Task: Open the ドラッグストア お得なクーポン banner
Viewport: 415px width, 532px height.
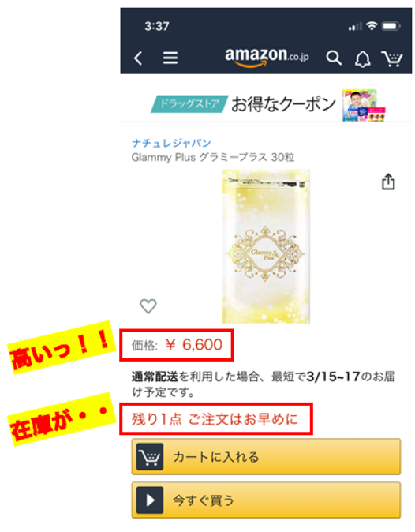Action: [x=266, y=104]
